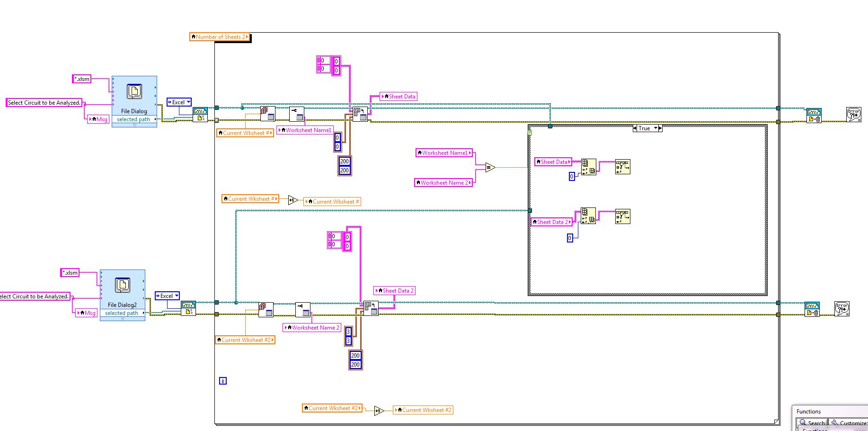Expand the File Dialog node bottom chevron
This screenshot has height=431, width=868.
(134, 125)
